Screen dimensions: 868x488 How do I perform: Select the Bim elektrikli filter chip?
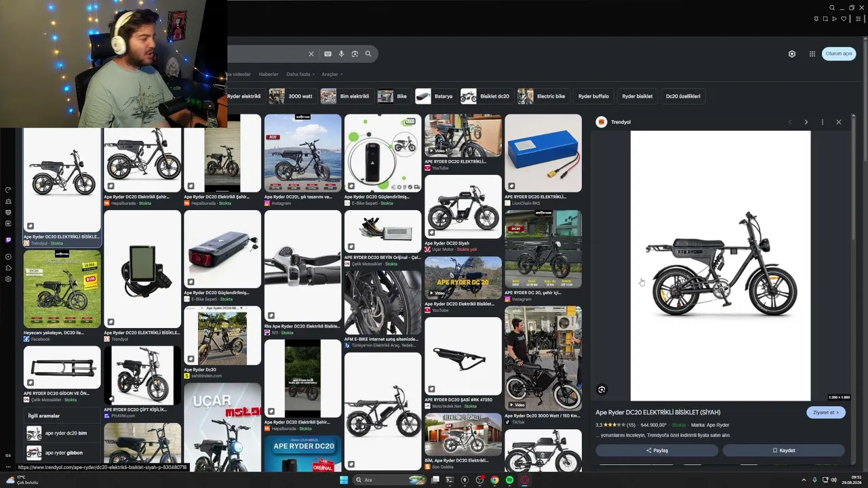[x=347, y=96]
